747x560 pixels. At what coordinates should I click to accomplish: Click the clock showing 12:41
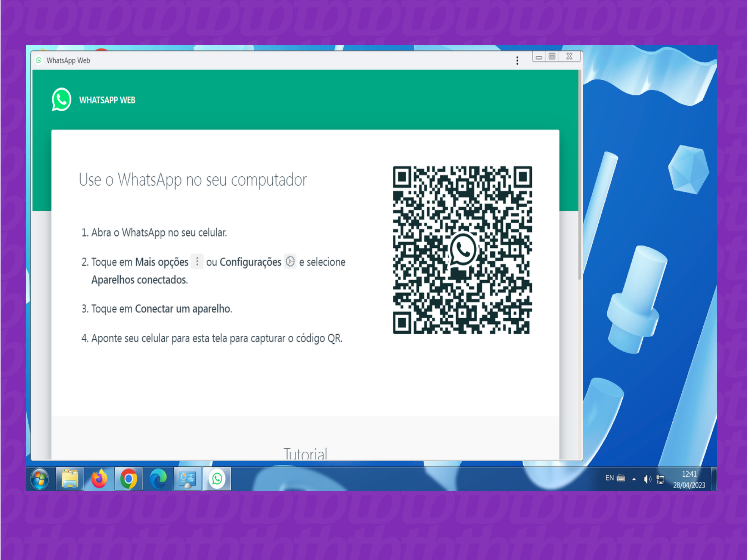(689, 474)
